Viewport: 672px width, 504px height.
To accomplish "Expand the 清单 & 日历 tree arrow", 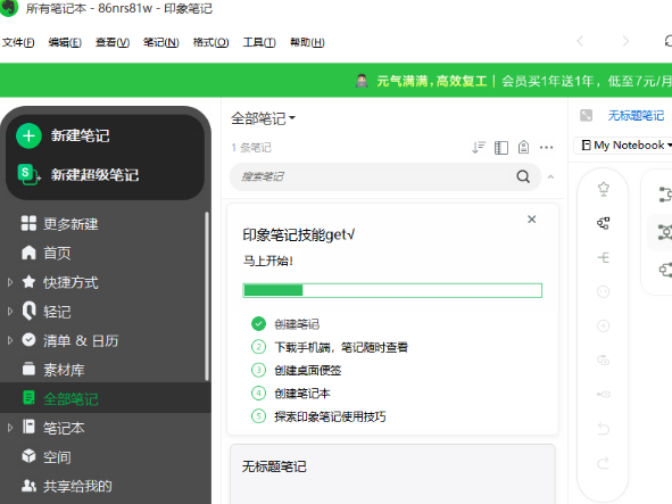I will pyautogui.click(x=10, y=341).
